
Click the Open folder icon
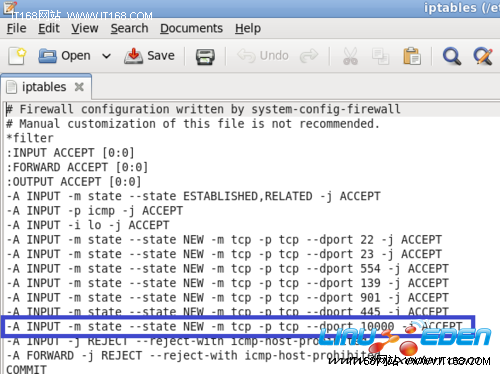(x=48, y=56)
